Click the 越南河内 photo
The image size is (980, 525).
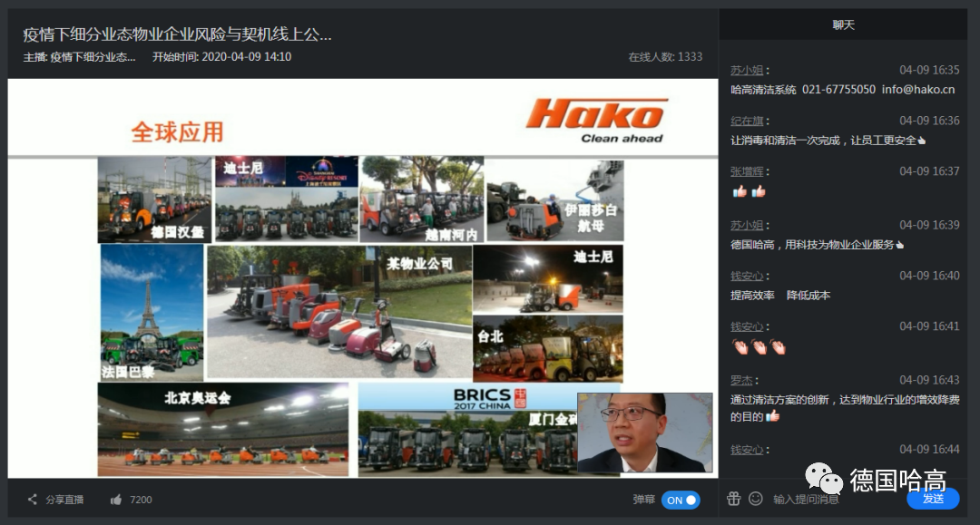422,199
